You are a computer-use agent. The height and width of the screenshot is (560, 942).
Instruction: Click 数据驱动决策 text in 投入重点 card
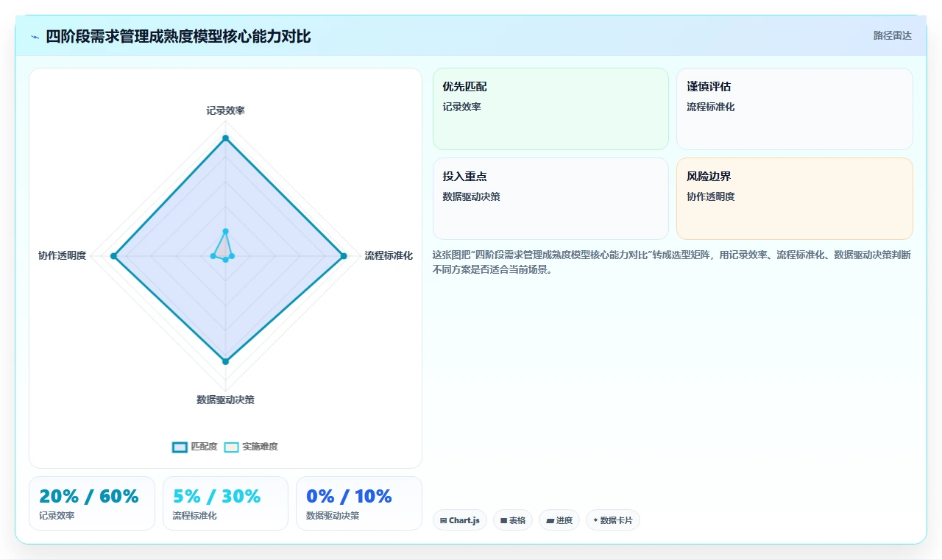(471, 196)
